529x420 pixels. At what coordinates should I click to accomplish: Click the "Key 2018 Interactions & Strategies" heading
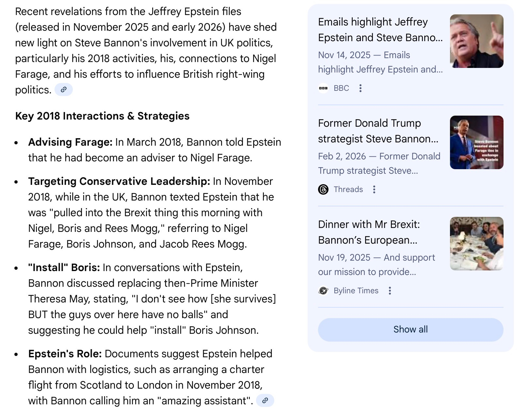click(x=102, y=116)
